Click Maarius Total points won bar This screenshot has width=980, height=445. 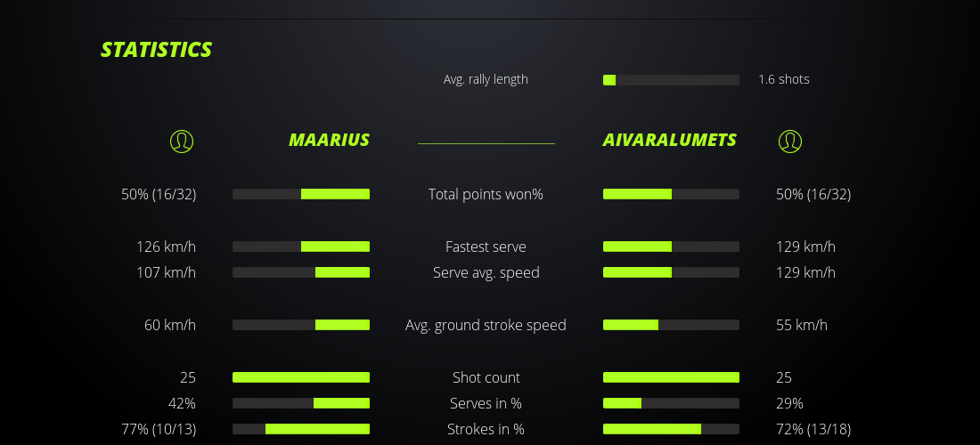pyautogui.click(x=301, y=194)
